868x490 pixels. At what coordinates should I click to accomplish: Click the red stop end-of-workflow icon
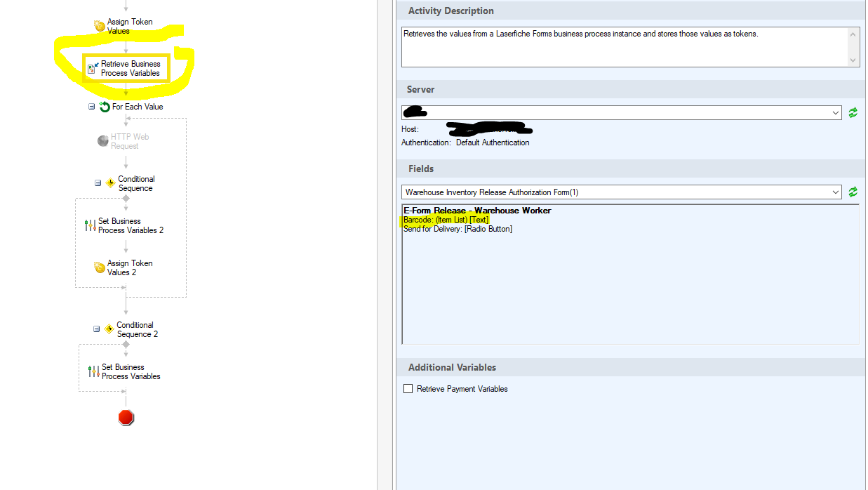point(126,418)
